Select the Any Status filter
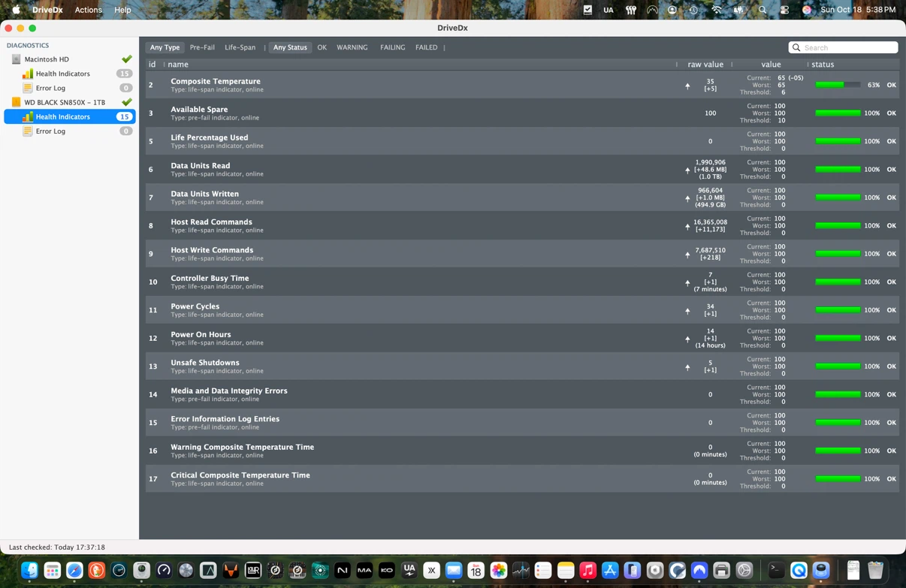Image resolution: width=906 pixels, height=588 pixels. click(x=290, y=47)
